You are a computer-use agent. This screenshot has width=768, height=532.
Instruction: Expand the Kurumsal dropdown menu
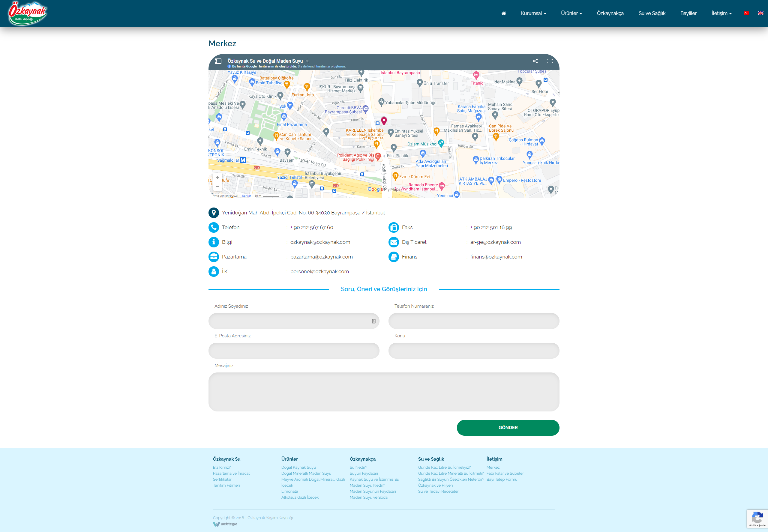tap(533, 13)
